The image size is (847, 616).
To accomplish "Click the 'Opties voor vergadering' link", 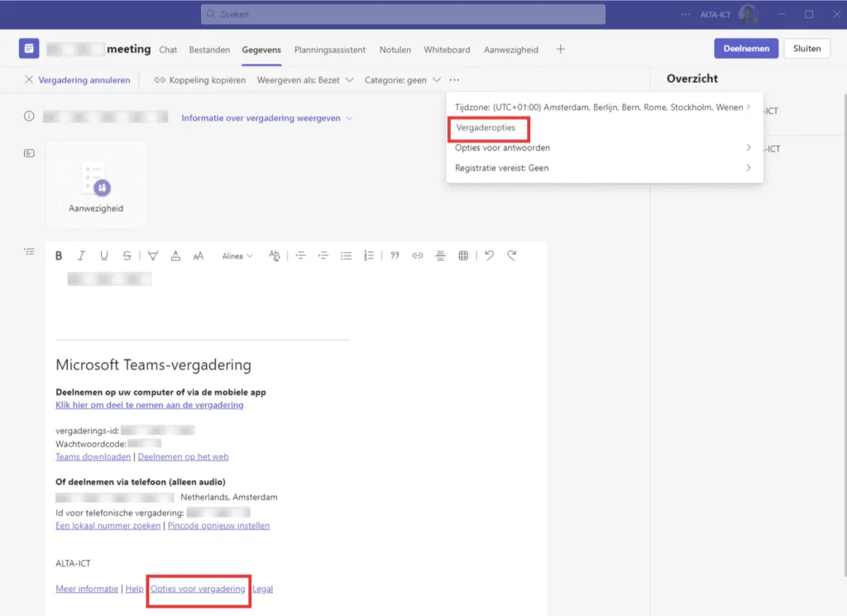I will (198, 589).
